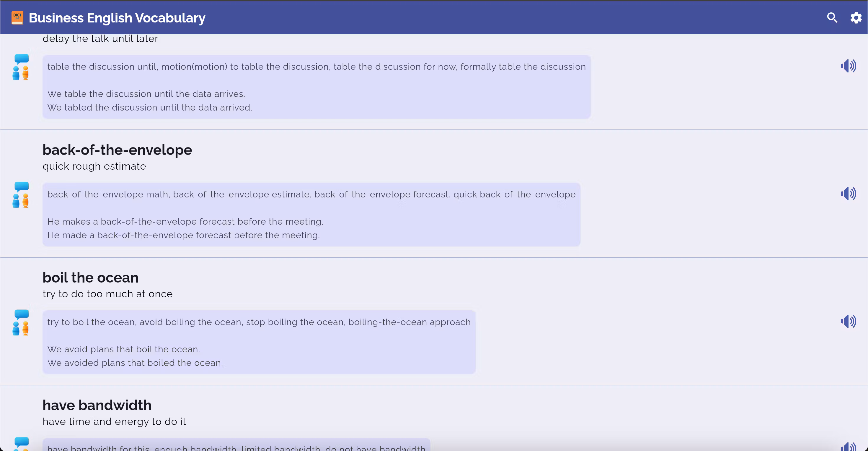Click sentence 'We tabled the discussion until the data arrived.'
The image size is (868, 451).
150,108
